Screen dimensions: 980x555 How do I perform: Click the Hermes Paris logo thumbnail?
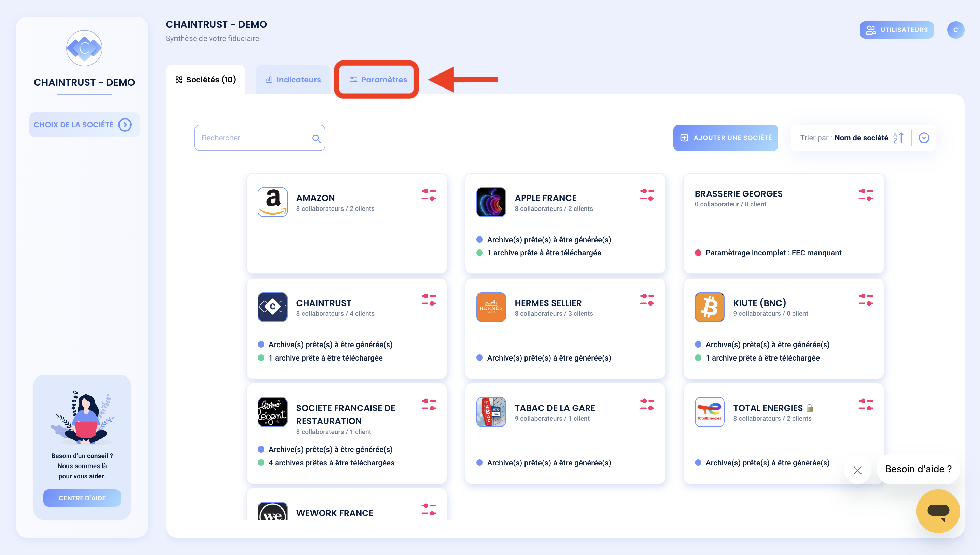[x=491, y=307]
